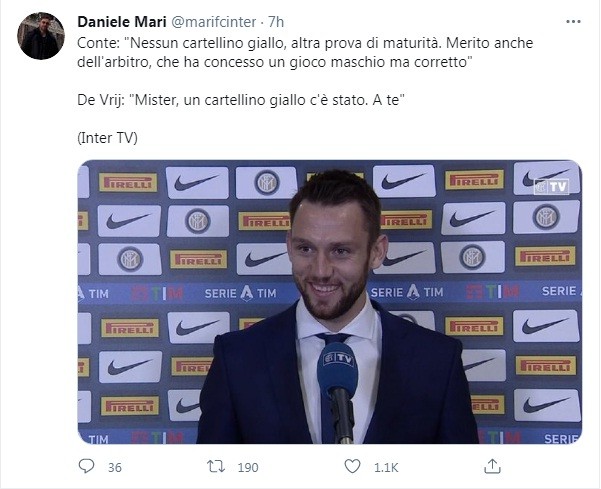The height and width of the screenshot is (489, 601).
Task: Click the reply count 36
Action: pos(114,467)
